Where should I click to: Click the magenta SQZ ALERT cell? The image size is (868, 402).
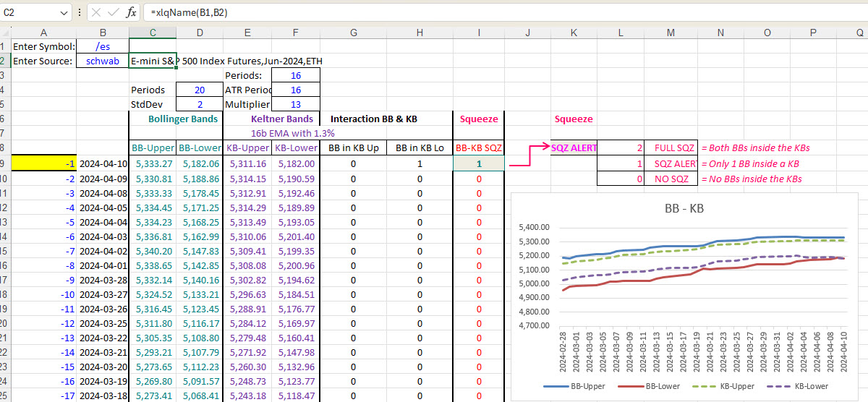[574, 148]
